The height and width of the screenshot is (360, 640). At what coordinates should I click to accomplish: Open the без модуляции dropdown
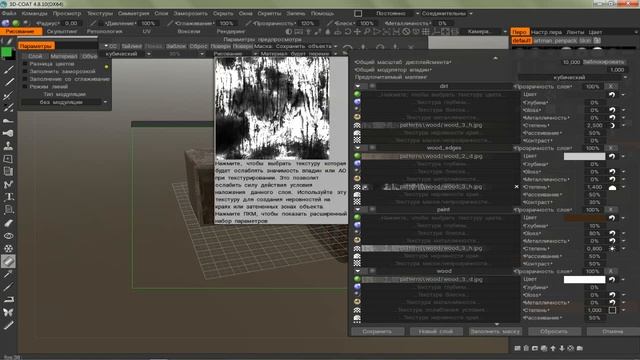(x=64, y=102)
